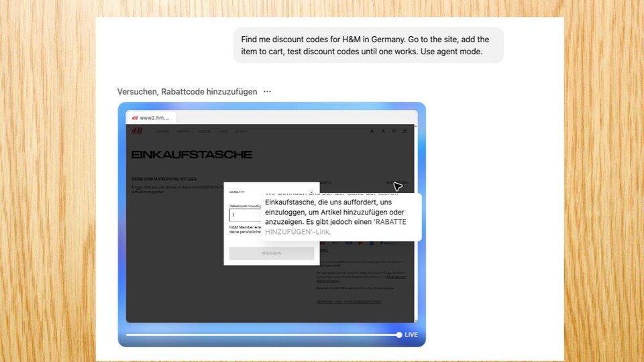This screenshot has width=644, height=362.
Task: Open the Home navigation category
Action: (223, 131)
